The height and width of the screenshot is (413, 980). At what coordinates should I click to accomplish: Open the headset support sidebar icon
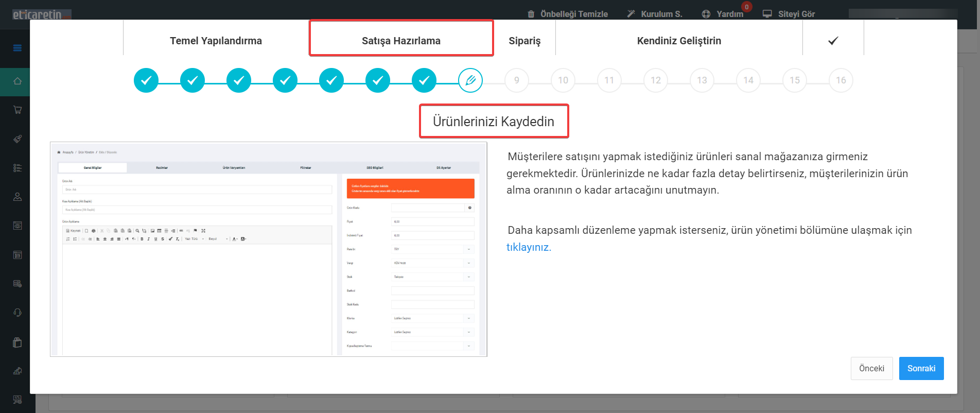[x=17, y=313]
